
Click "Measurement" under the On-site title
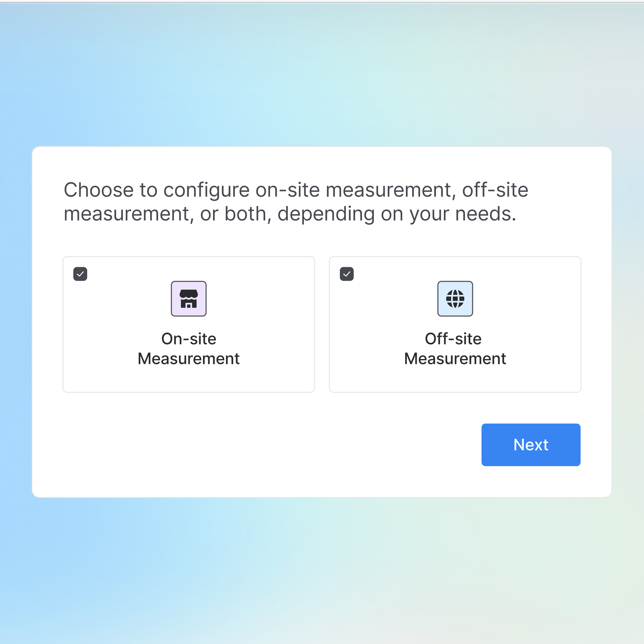click(189, 359)
